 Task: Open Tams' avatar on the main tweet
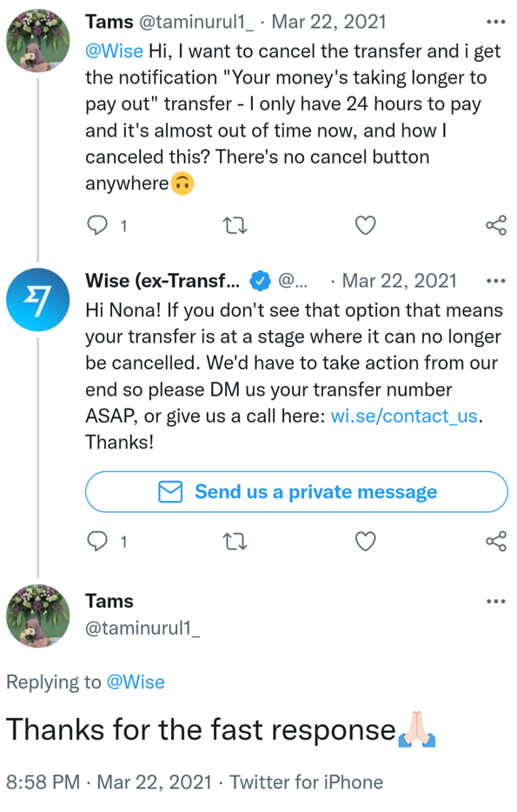point(37,616)
